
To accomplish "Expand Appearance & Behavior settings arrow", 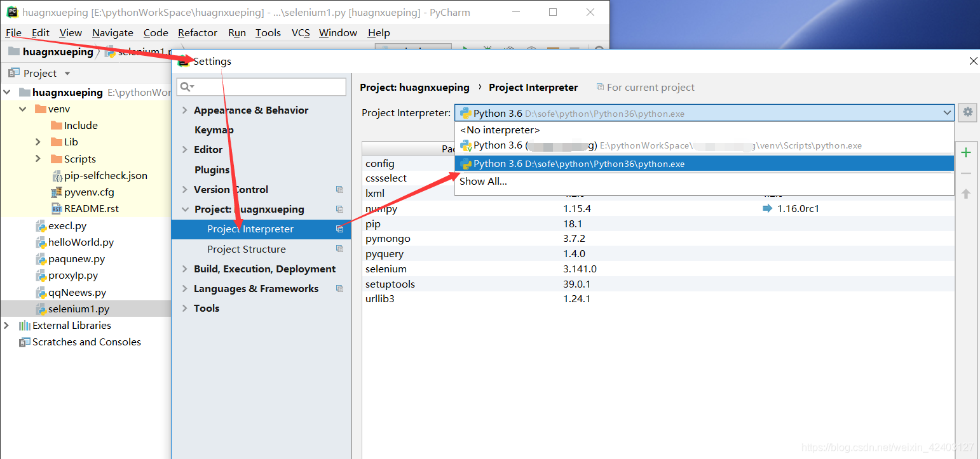I will (185, 110).
